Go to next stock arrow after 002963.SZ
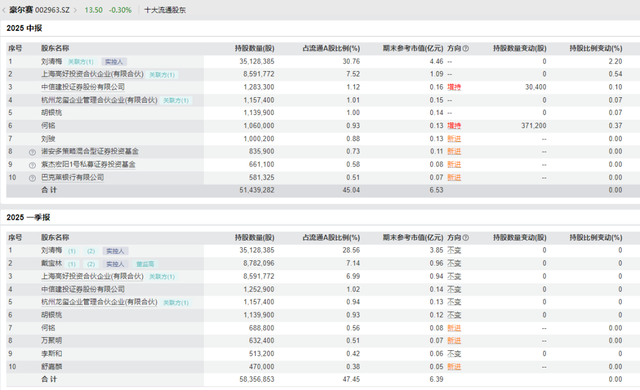Image resolution: width=640 pixels, height=390 pixels. click(75, 10)
